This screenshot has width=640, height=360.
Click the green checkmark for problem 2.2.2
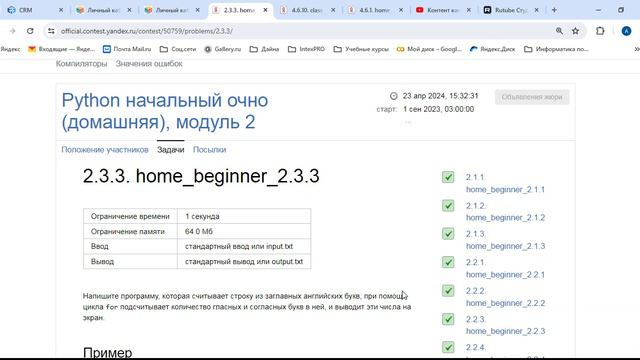448,291
